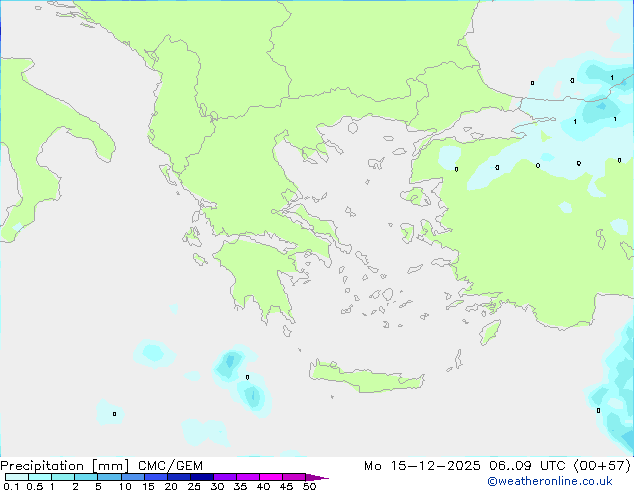Click the '50' legend scale label

click(x=309, y=486)
